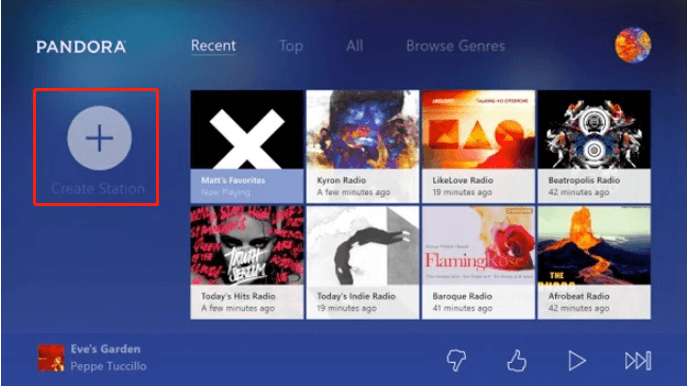Click the thumbs up icon

coord(517,361)
